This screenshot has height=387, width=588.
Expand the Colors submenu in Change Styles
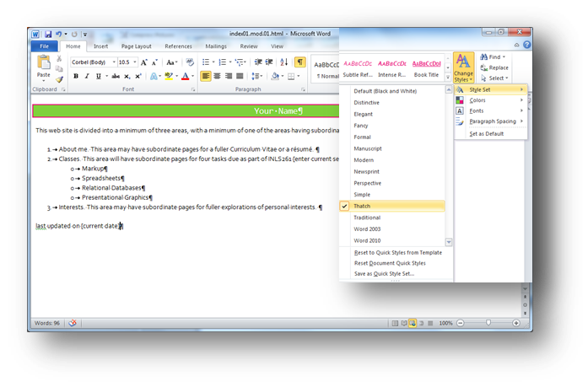[x=489, y=99]
